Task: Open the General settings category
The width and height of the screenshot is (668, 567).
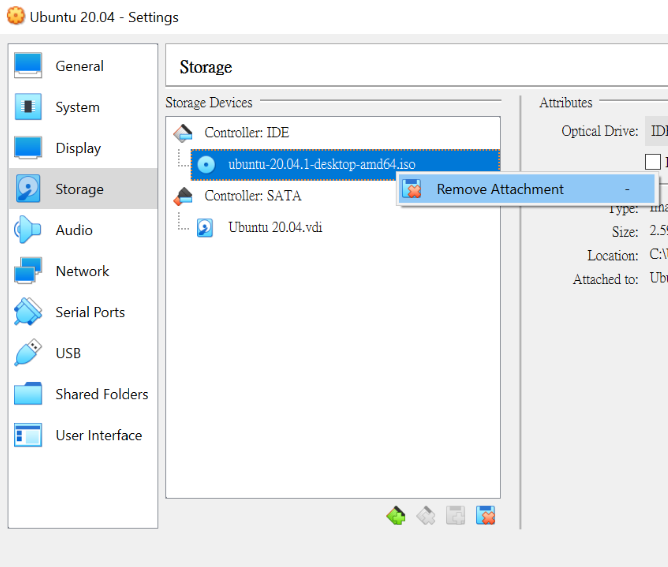Action: (x=83, y=66)
